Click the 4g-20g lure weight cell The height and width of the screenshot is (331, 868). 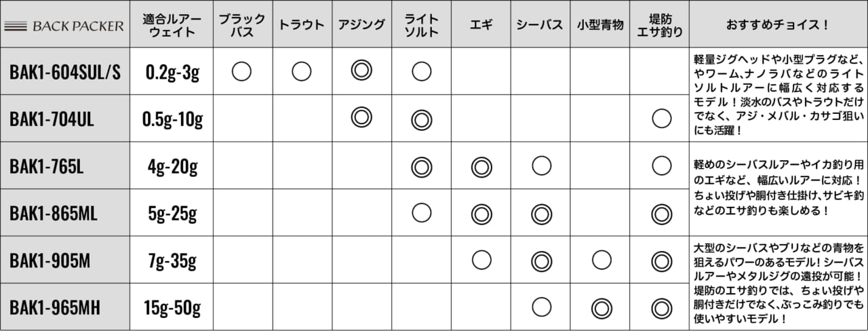173,167
